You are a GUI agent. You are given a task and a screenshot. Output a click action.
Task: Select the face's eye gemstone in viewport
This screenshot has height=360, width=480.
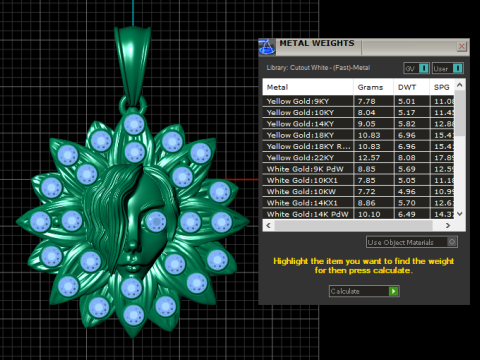tap(155, 221)
